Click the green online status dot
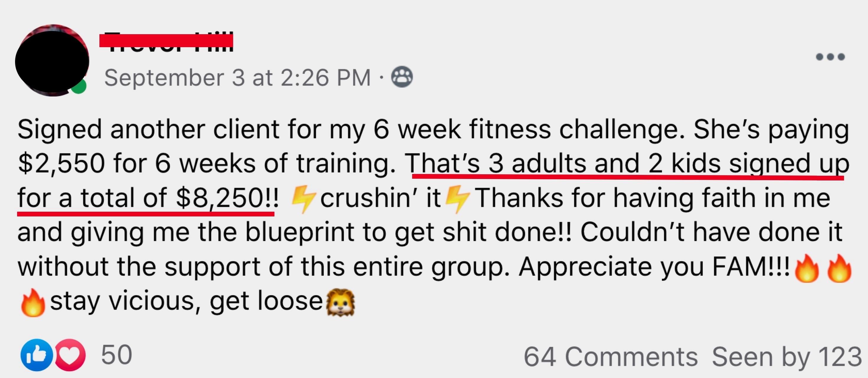The image size is (868, 378). (79, 86)
